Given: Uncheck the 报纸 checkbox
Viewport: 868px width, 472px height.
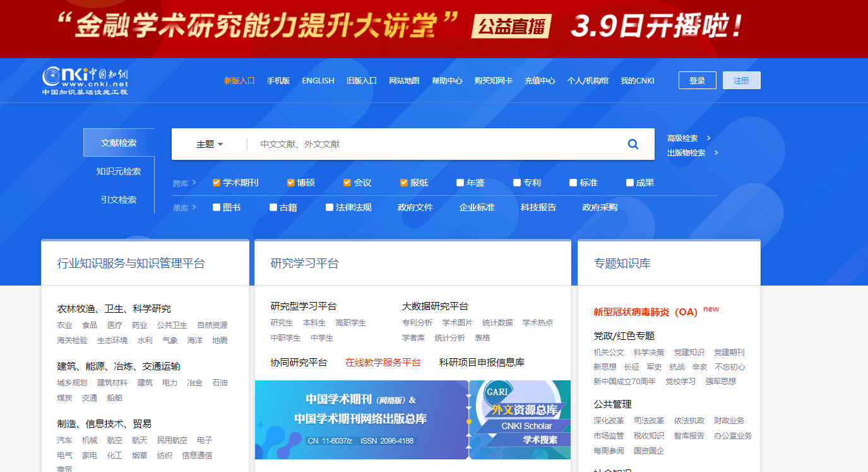Looking at the screenshot, I should pyautogui.click(x=404, y=183).
